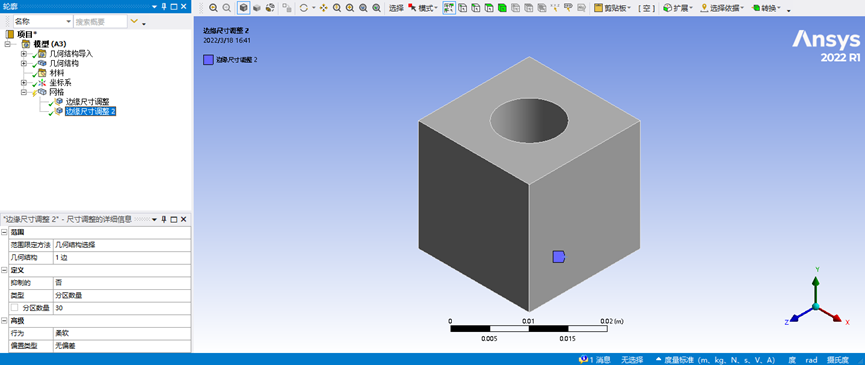Click the Zoom to Fit icon

click(363, 8)
